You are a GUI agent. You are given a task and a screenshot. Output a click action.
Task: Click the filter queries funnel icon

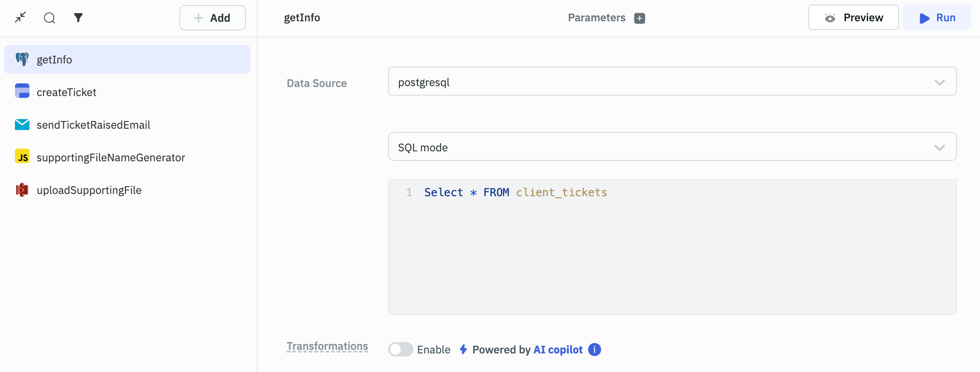point(78,18)
